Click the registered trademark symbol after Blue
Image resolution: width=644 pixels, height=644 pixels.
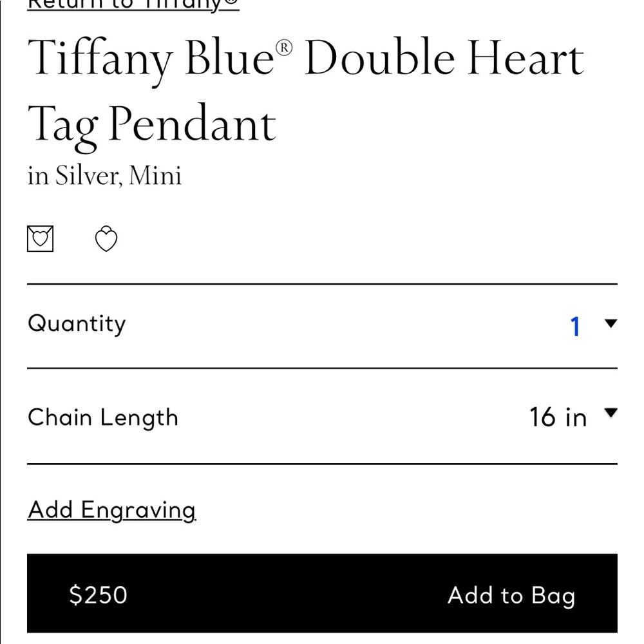pos(284,48)
